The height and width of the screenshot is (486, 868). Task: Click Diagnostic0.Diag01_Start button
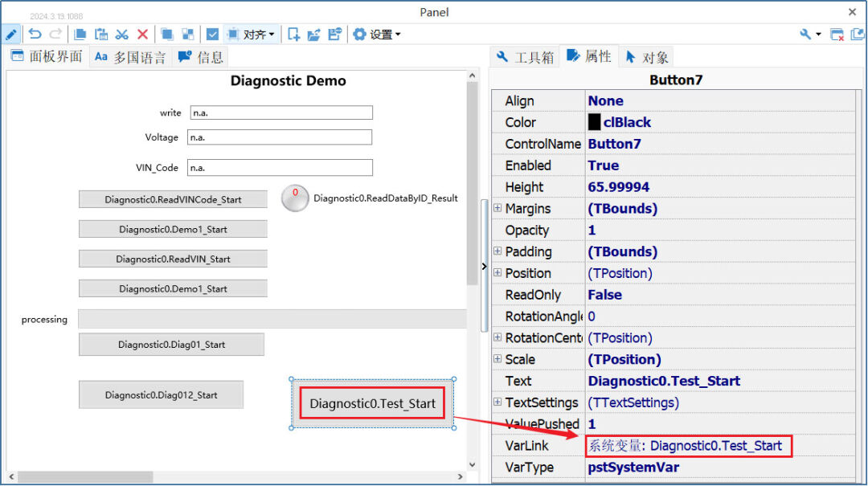pos(172,345)
